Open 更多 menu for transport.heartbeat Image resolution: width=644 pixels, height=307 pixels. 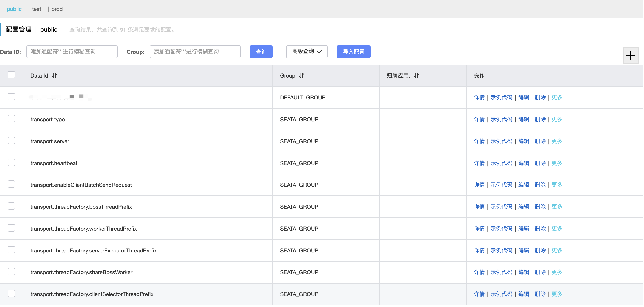pos(557,163)
